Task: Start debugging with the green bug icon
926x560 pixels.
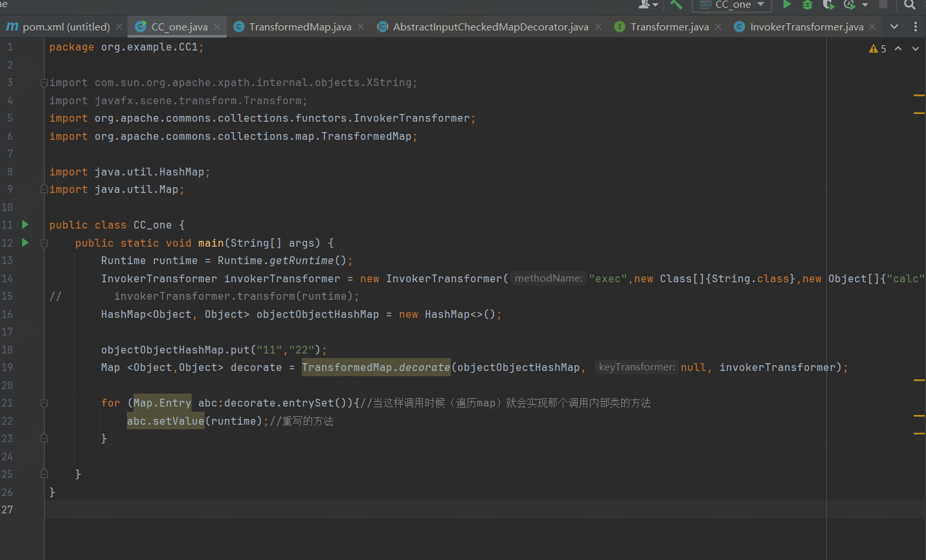Action: (807, 5)
